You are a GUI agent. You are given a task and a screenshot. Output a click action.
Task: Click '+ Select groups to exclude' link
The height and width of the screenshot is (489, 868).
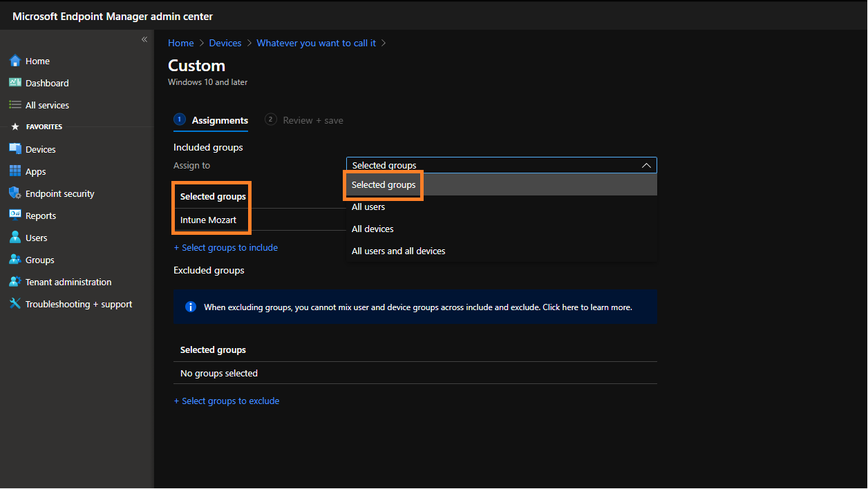click(x=227, y=401)
